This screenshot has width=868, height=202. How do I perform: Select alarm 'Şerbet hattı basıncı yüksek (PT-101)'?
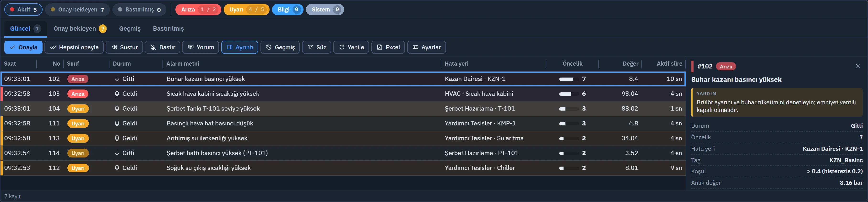[x=343, y=153]
